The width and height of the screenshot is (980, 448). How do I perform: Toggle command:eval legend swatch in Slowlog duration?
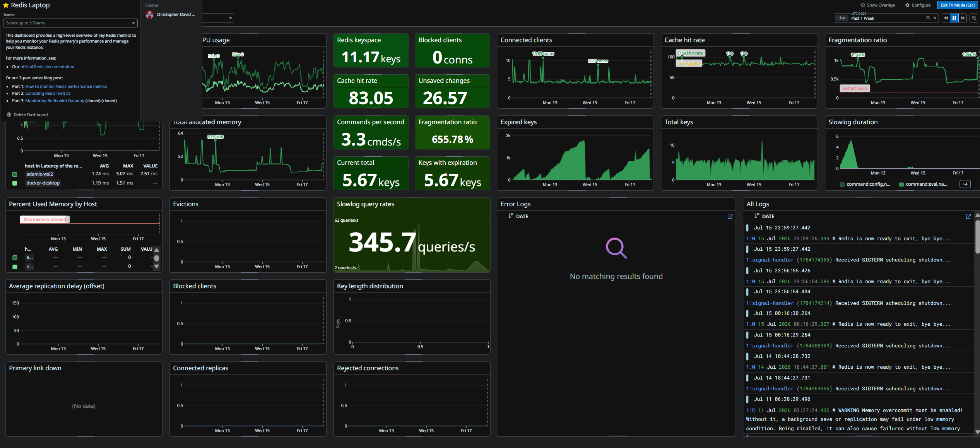click(901, 185)
